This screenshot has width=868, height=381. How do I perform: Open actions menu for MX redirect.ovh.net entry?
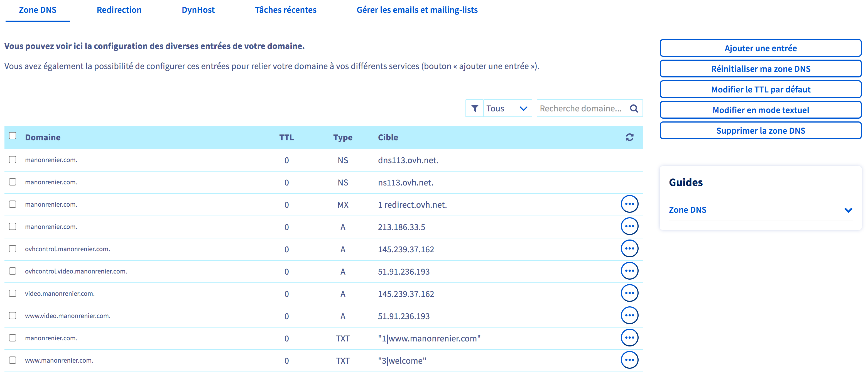coord(629,204)
